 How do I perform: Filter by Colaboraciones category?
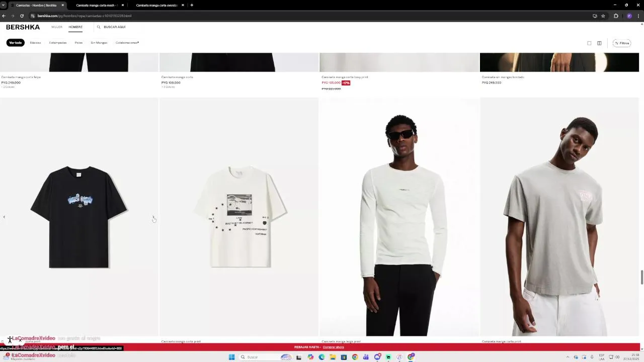point(127,43)
